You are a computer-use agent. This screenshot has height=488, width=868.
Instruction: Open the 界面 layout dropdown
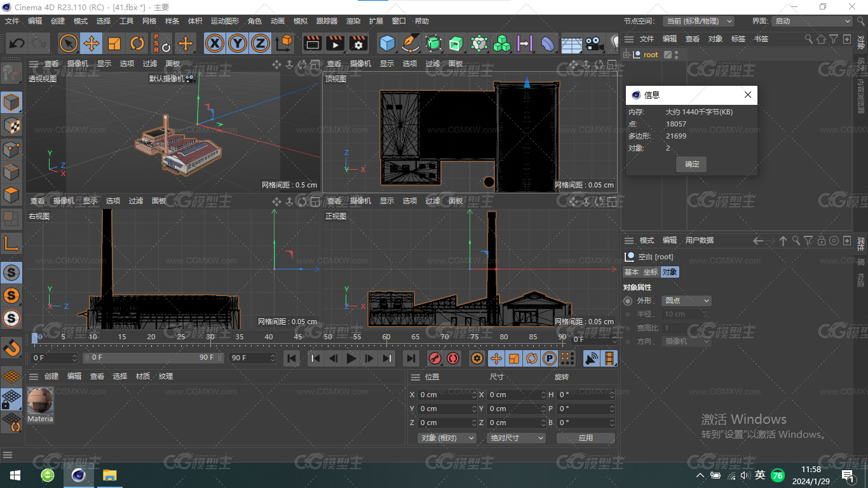click(812, 21)
